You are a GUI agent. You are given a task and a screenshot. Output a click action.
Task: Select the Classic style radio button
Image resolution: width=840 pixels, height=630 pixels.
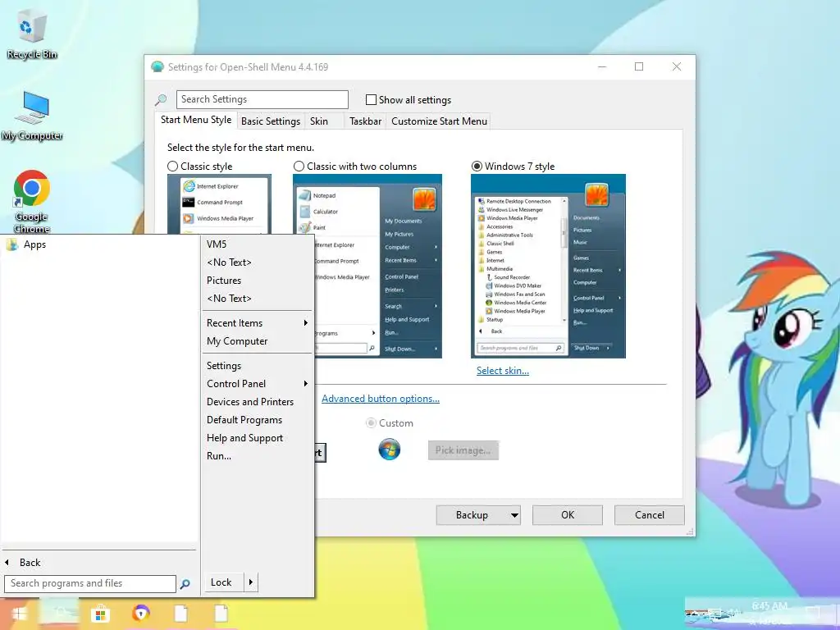172,167
